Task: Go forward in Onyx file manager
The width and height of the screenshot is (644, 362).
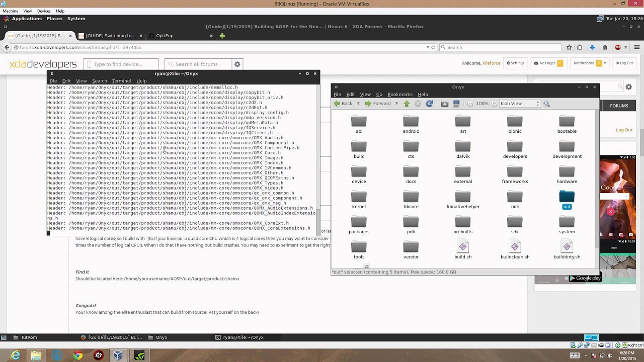Action: [x=378, y=104]
